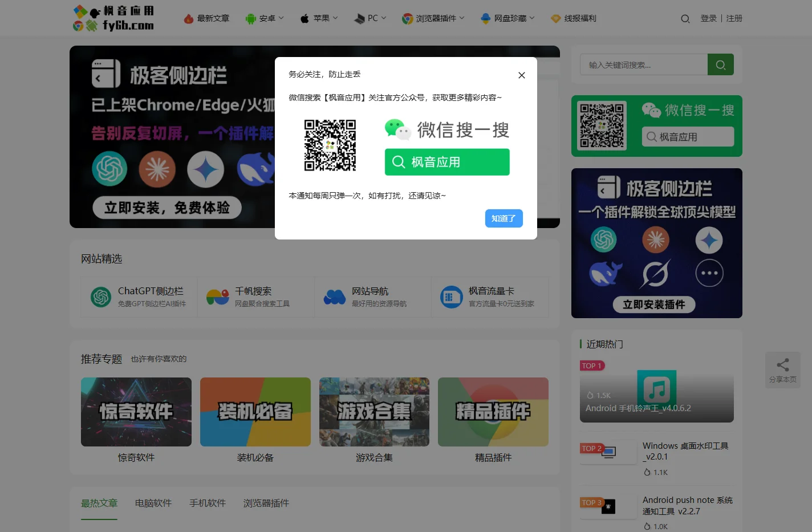
Task: Expand the 浏览器插件 navigation dropdown
Action: click(x=433, y=18)
